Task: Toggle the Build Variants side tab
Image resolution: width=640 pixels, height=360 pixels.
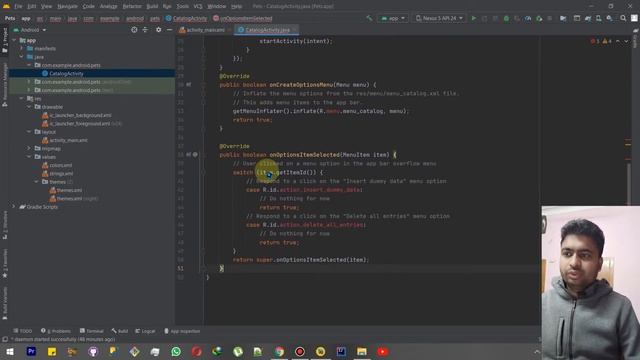Action: click(5, 302)
